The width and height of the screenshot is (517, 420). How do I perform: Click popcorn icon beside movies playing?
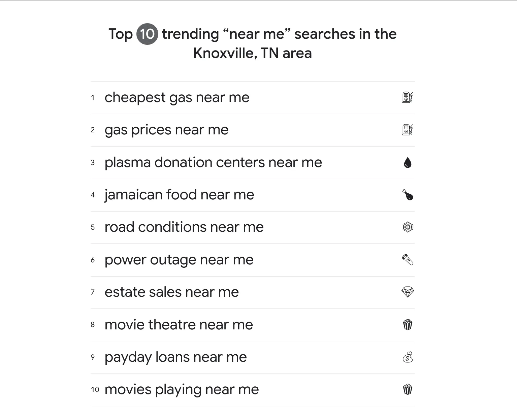coord(408,389)
